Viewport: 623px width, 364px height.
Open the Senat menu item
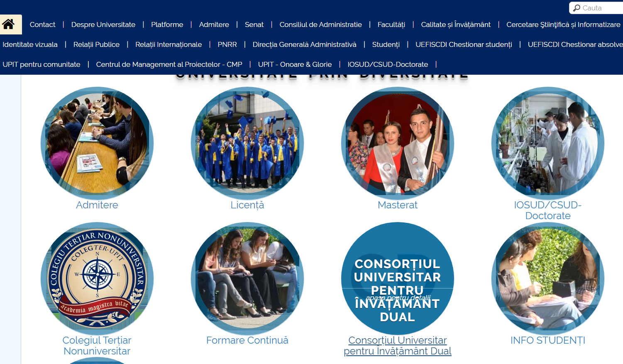(x=254, y=24)
